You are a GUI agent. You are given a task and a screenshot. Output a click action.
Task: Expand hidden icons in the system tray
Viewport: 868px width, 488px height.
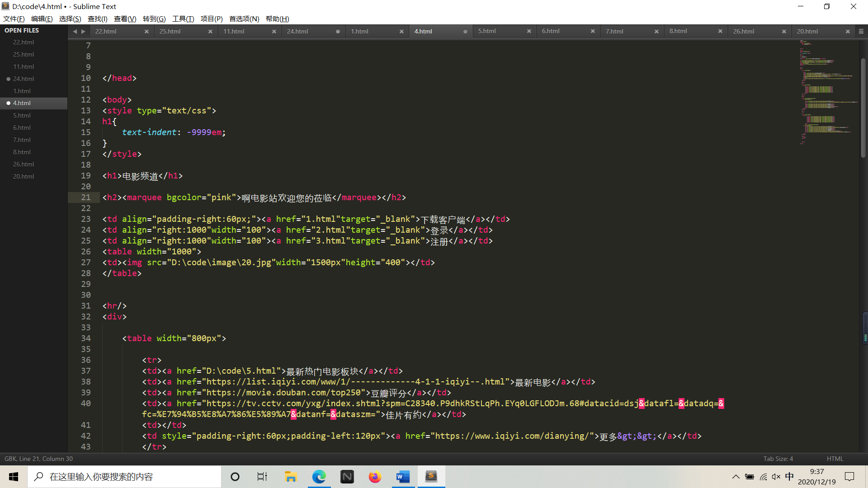tap(736, 477)
